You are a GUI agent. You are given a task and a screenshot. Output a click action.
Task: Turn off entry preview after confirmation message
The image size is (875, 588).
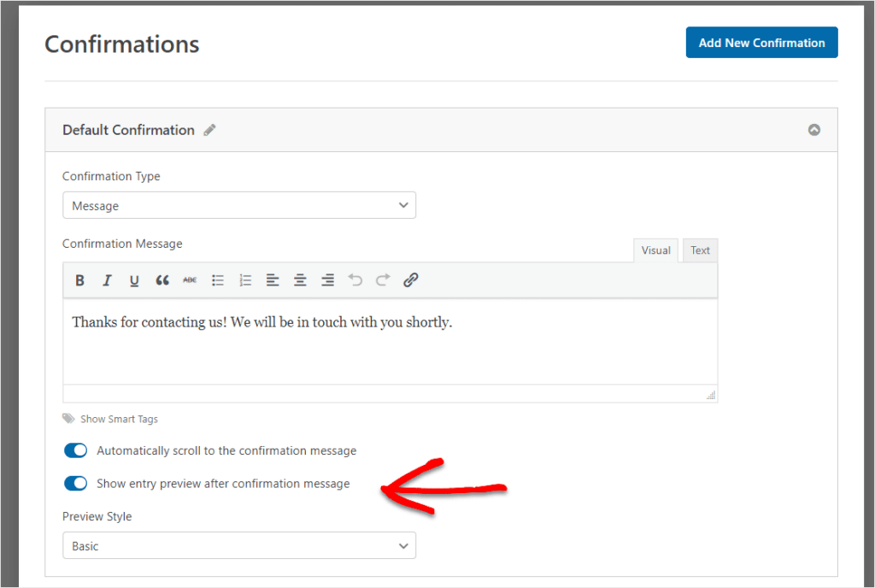coord(75,483)
